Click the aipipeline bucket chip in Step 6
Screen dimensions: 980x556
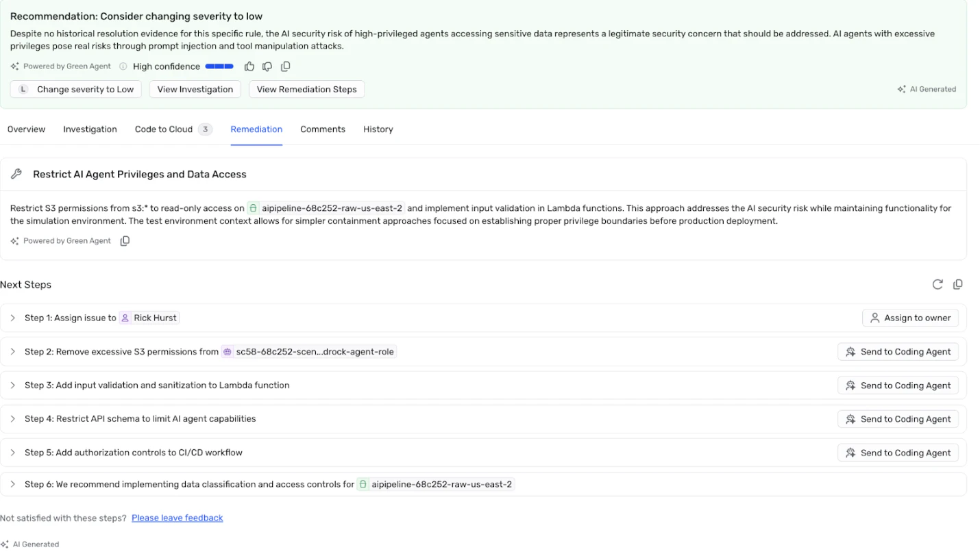(x=436, y=484)
